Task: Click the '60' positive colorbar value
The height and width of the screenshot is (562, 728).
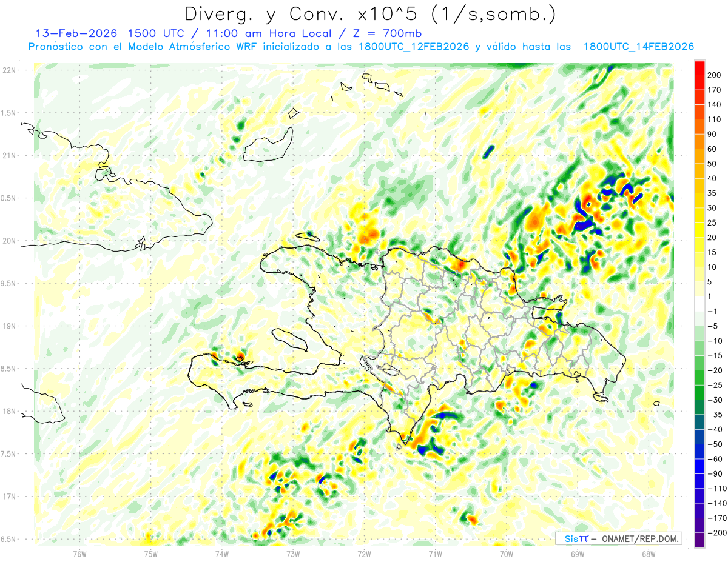Action: click(x=713, y=149)
